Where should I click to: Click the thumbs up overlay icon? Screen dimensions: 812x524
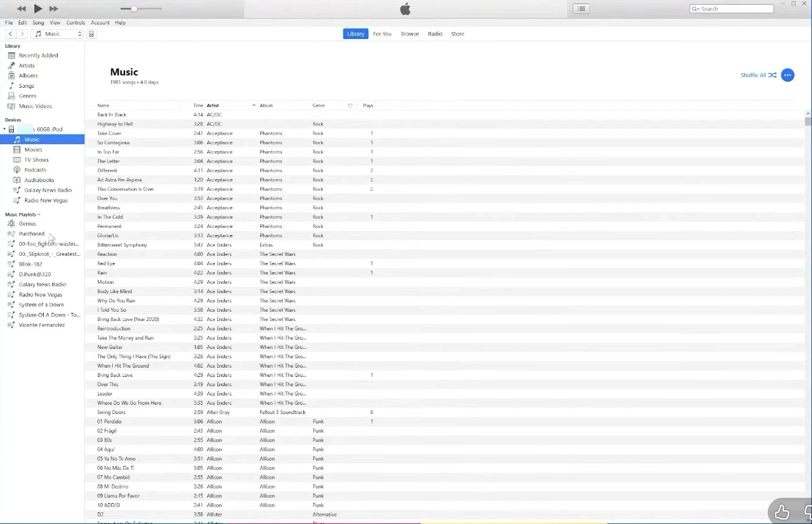click(782, 512)
